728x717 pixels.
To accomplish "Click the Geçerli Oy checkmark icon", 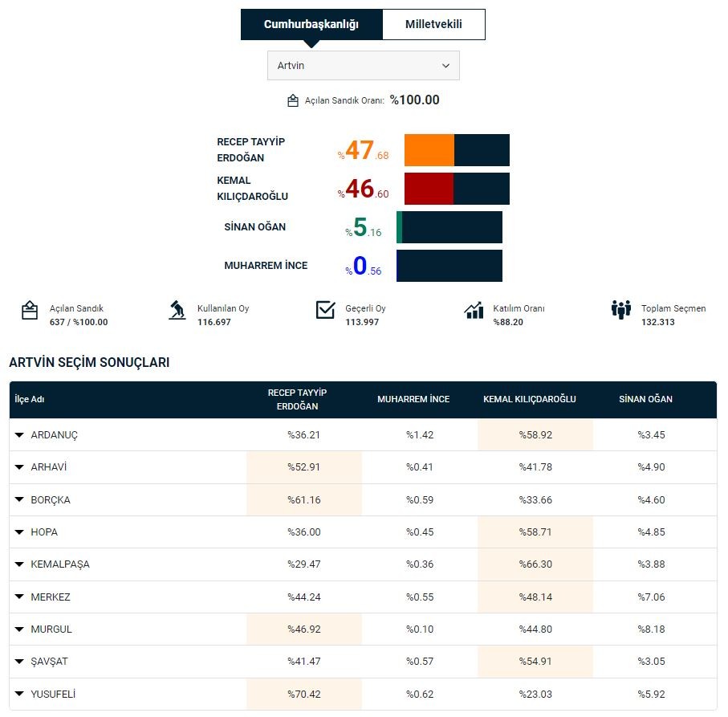I will click(325, 310).
